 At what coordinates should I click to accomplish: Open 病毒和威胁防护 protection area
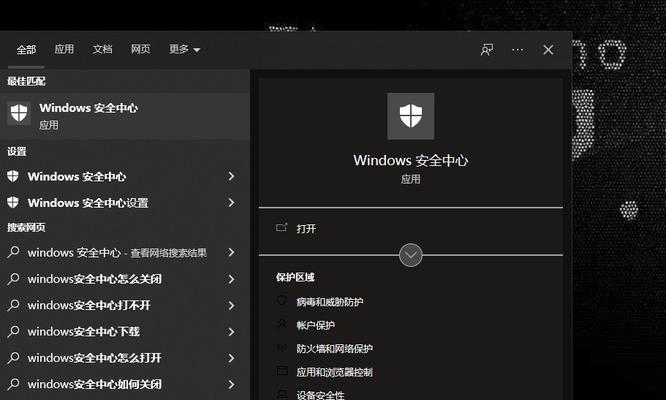click(x=330, y=302)
